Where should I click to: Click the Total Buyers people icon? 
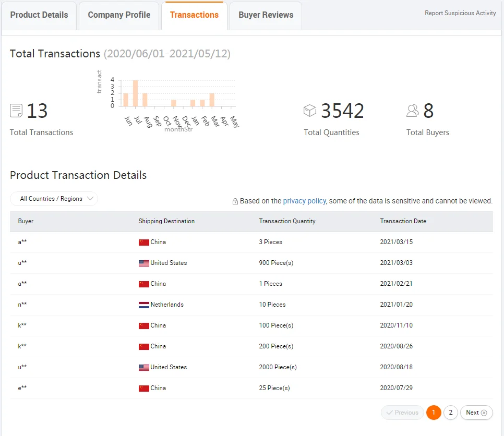point(413,111)
